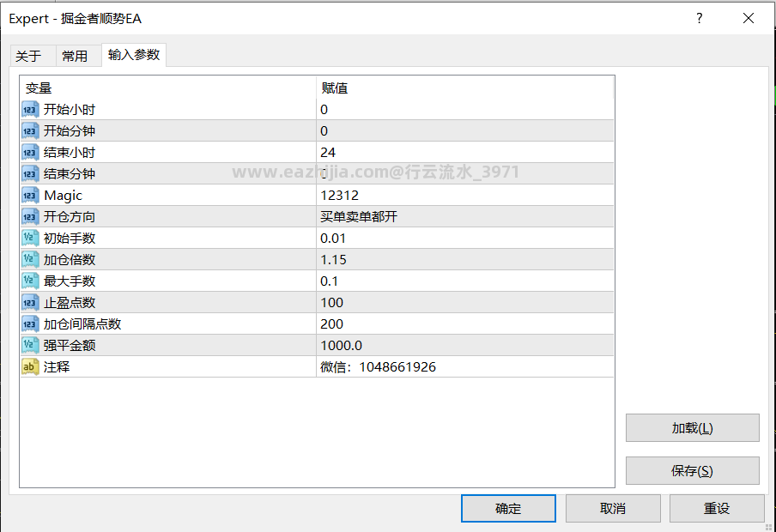
Task: Select the 输入参数 tab
Action: click(x=134, y=54)
